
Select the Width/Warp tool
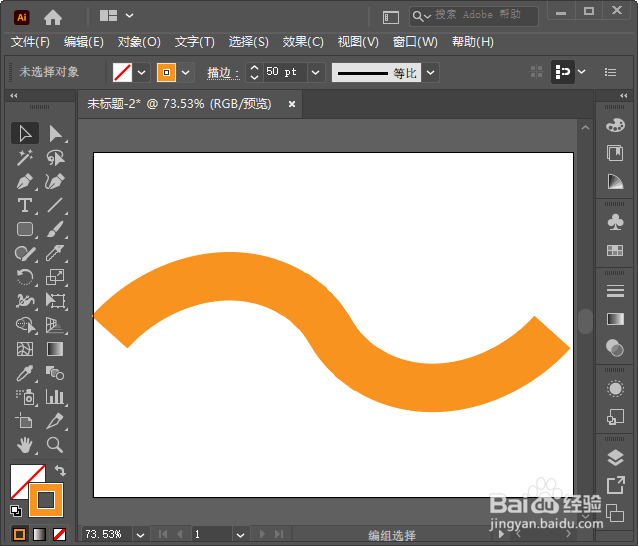[x=25, y=301]
